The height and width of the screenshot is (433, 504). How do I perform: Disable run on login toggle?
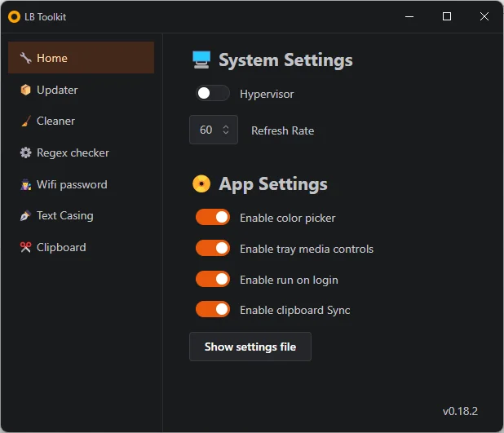pyautogui.click(x=213, y=279)
